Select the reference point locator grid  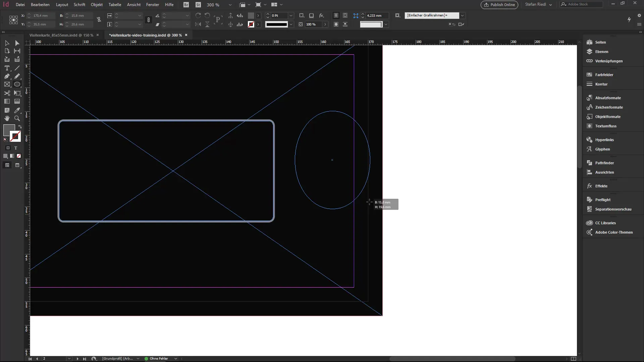13,20
